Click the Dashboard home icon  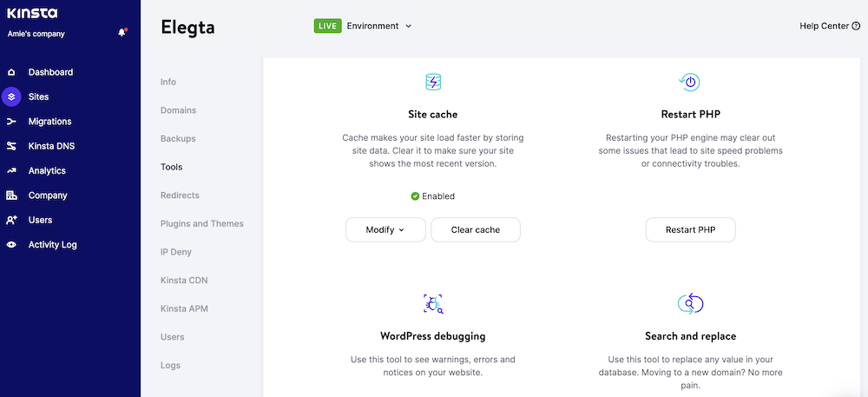click(11, 72)
